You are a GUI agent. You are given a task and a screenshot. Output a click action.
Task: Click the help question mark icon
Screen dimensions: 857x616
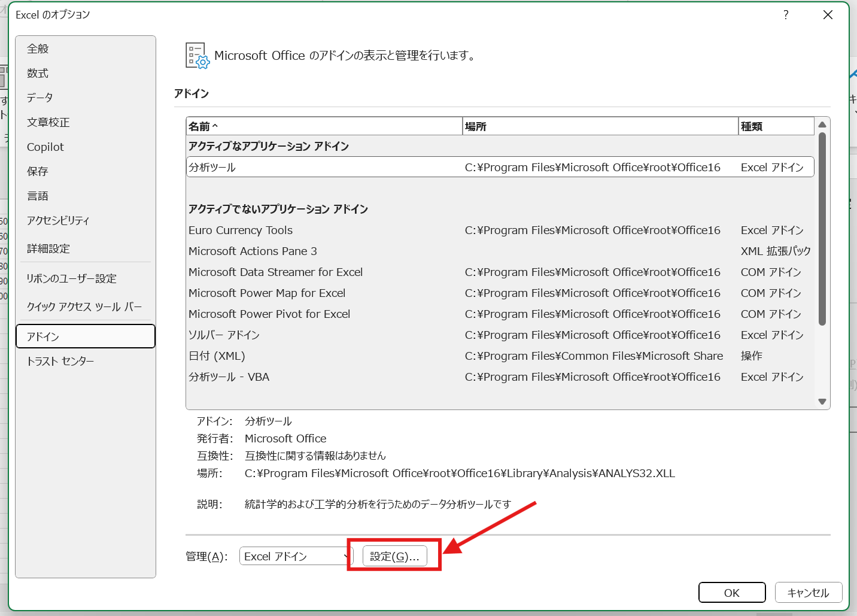click(786, 14)
